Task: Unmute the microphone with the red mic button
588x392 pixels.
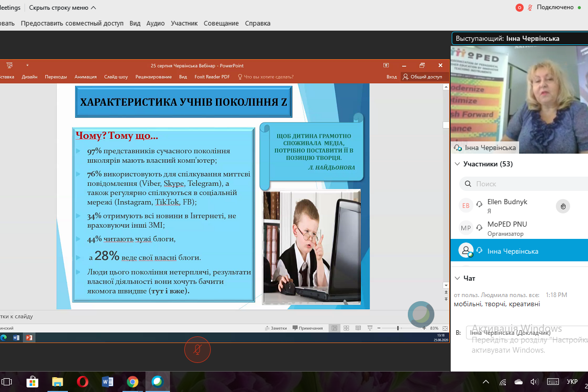Action: click(197, 350)
